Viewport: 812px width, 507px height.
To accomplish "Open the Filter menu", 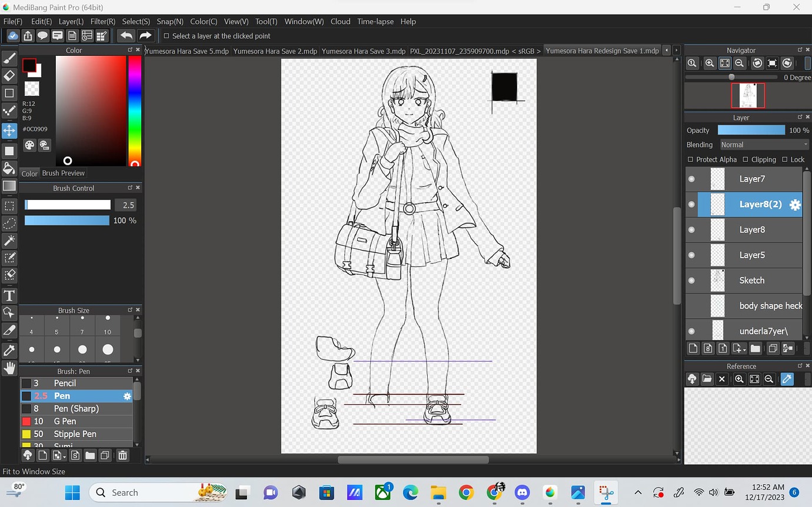I will point(102,21).
